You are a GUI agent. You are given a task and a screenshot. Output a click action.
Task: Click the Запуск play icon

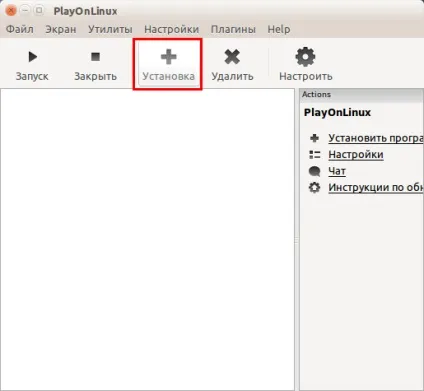pos(33,57)
